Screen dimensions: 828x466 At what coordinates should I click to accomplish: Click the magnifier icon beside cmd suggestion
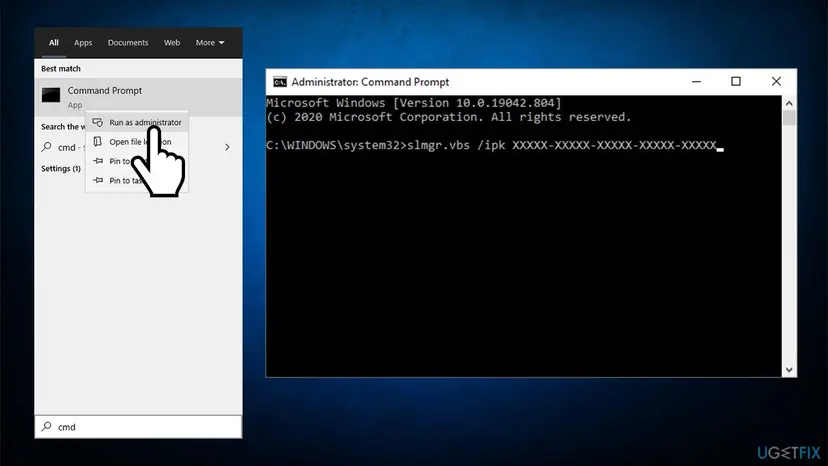click(46, 147)
